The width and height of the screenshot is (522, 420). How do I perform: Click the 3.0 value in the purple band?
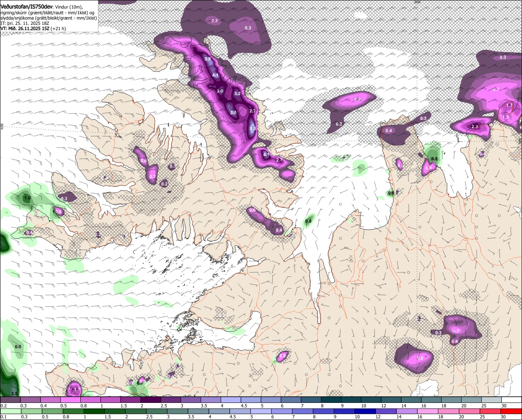220,91
